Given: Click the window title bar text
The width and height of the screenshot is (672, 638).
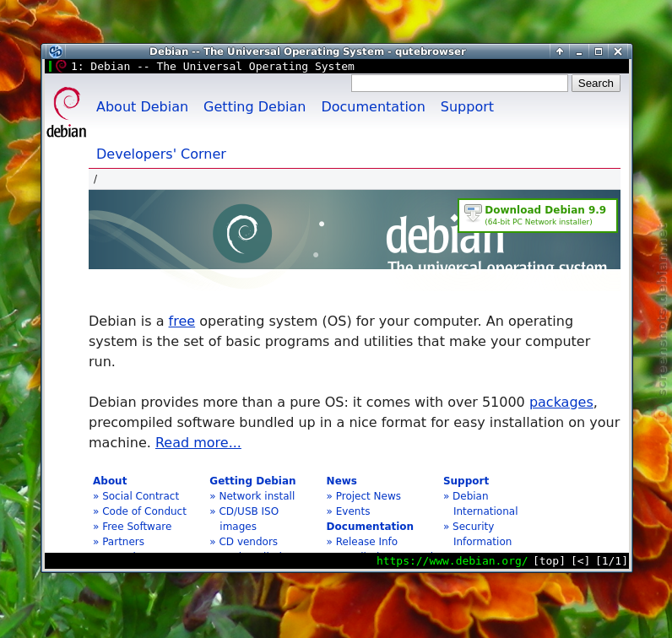Looking at the screenshot, I should pyautogui.click(x=307, y=51).
